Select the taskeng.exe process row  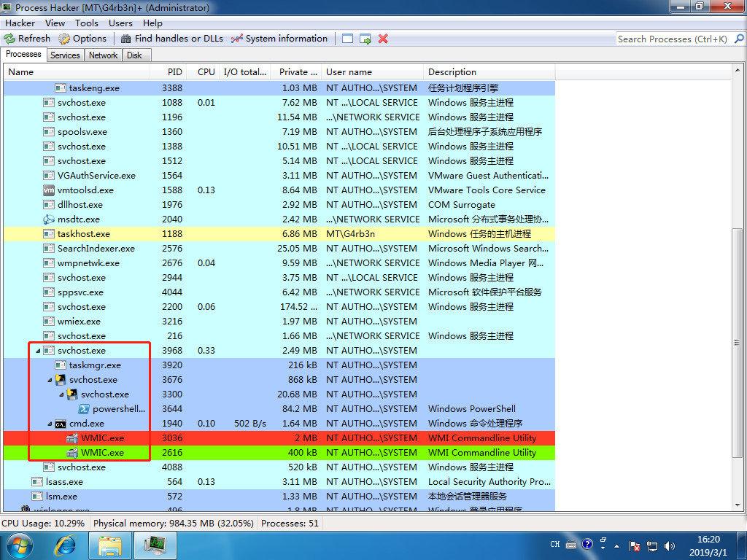click(x=279, y=88)
